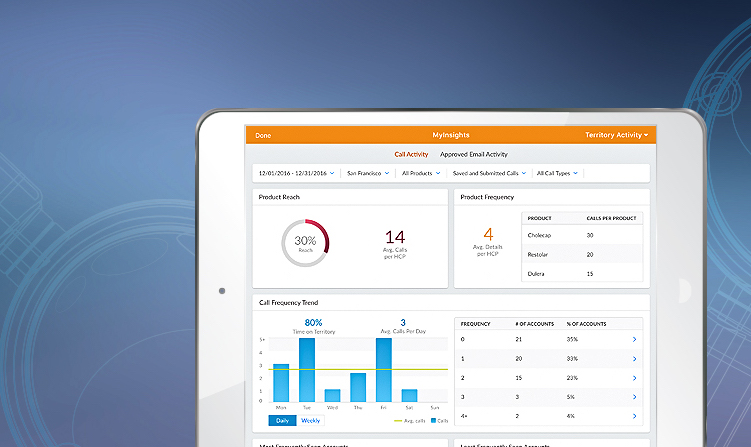Viewport: 751px width, 447px height.
Task: Click the CALLS PER PRODUCT column header
Action: 611,218
